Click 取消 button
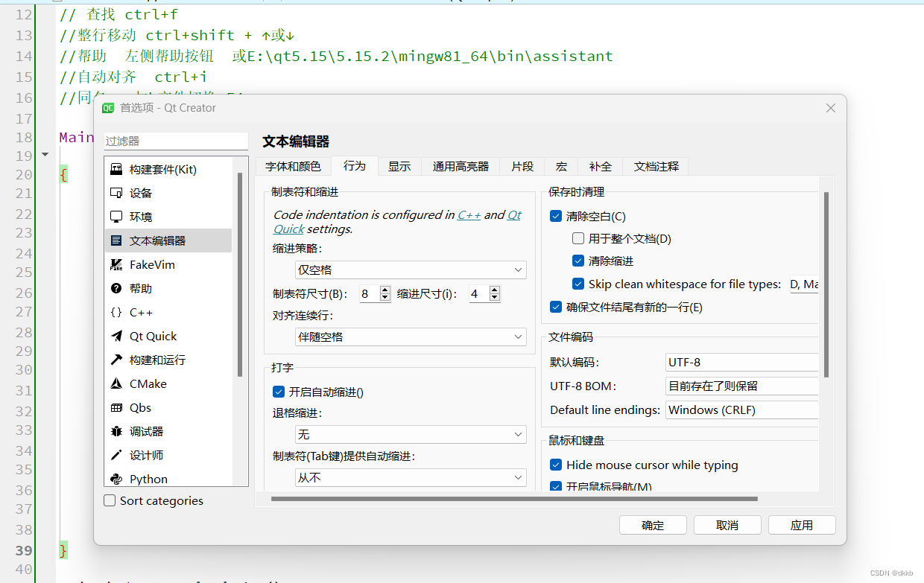 point(727,525)
